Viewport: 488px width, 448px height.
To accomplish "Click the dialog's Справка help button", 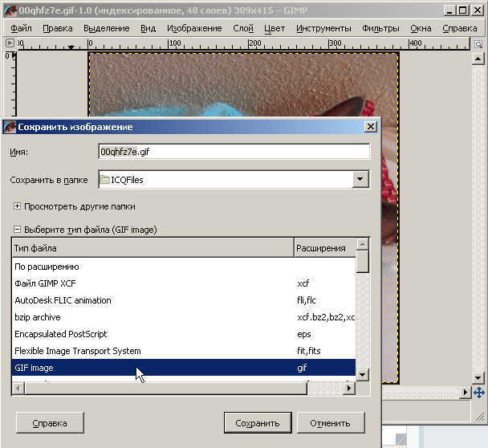I will [49, 423].
